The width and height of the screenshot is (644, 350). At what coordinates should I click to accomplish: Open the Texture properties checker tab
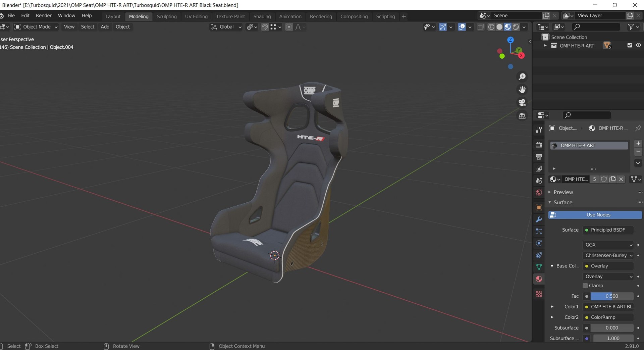pyautogui.click(x=539, y=294)
